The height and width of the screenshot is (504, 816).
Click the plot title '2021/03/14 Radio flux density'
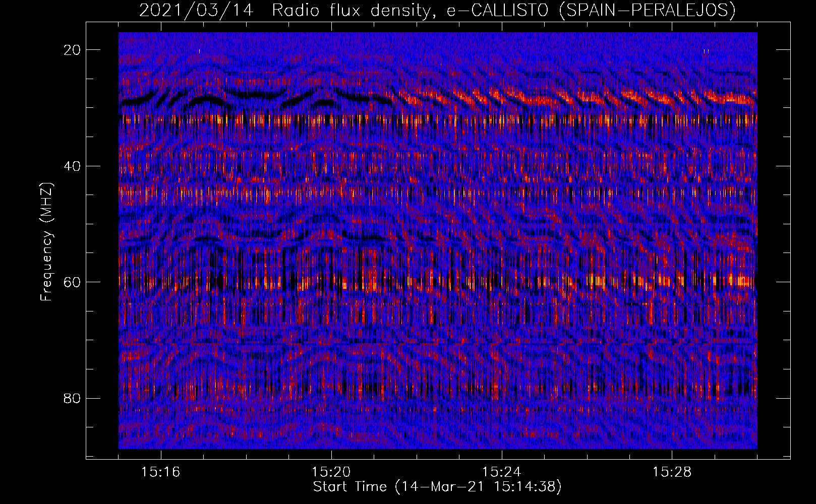click(437, 10)
